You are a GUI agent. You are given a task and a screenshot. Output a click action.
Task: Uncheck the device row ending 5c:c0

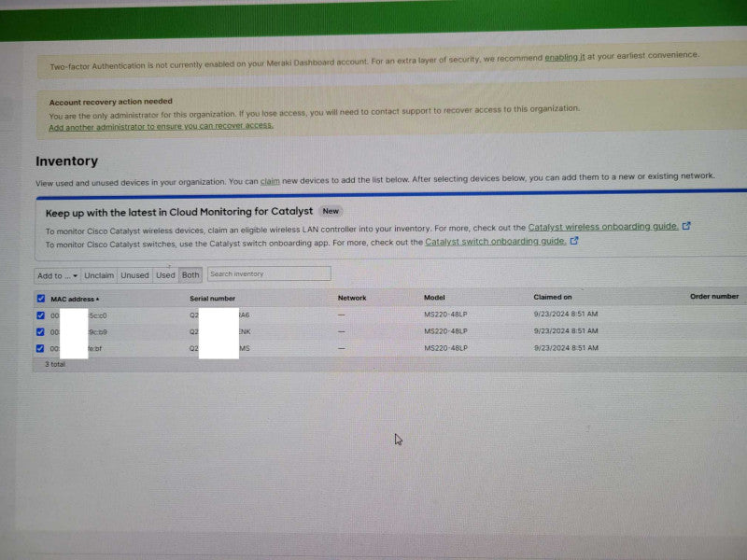tap(40, 315)
